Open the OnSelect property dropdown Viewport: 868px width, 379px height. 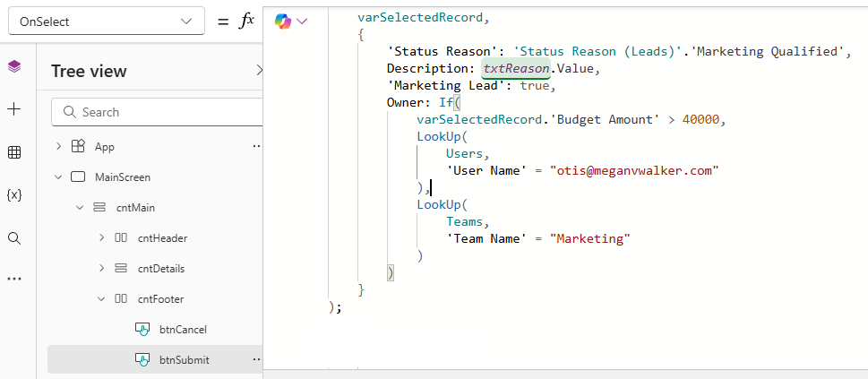coord(106,22)
